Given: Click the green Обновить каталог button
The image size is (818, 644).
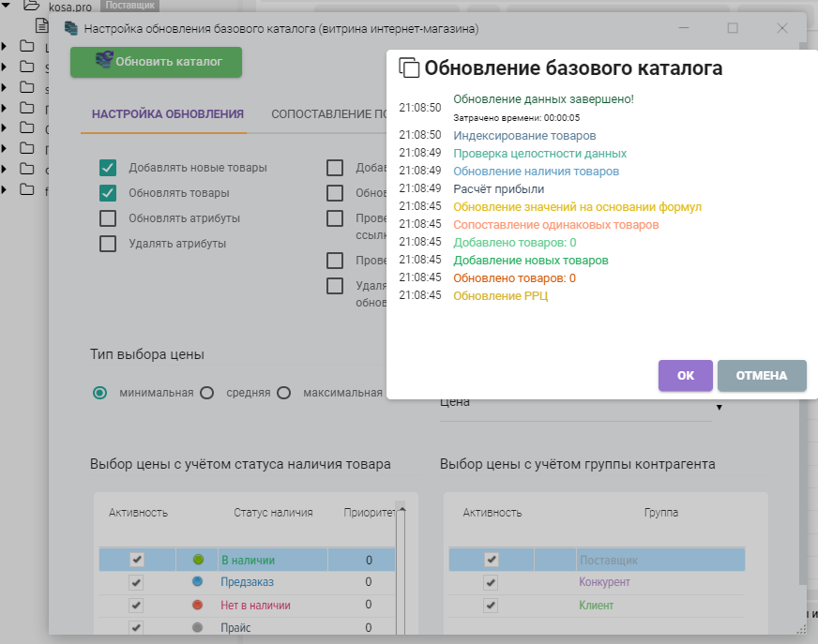Looking at the screenshot, I should (x=156, y=62).
